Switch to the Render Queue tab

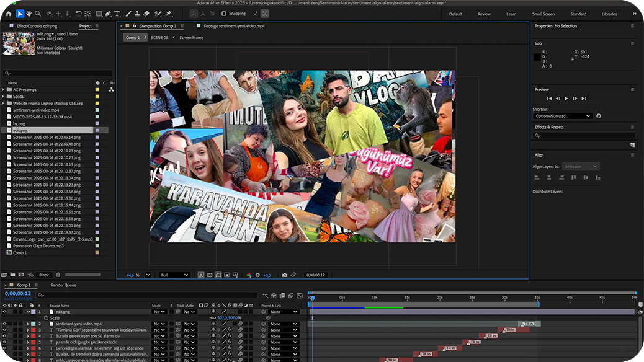63,285
